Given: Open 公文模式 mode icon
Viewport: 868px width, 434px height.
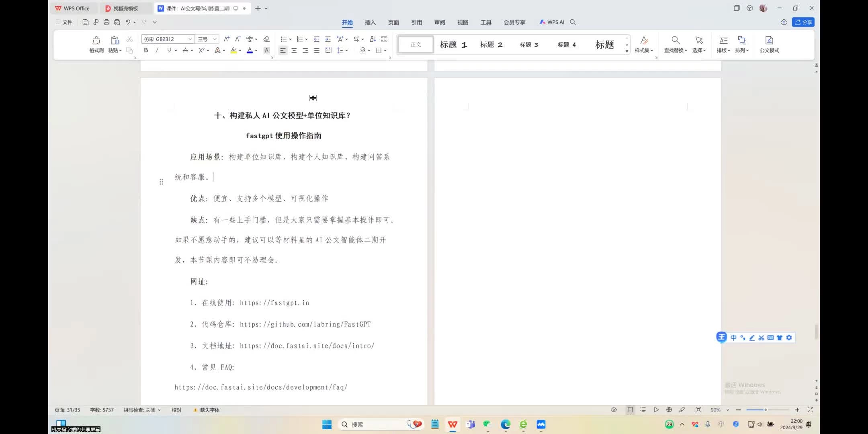Looking at the screenshot, I should pyautogui.click(x=769, y=44).
